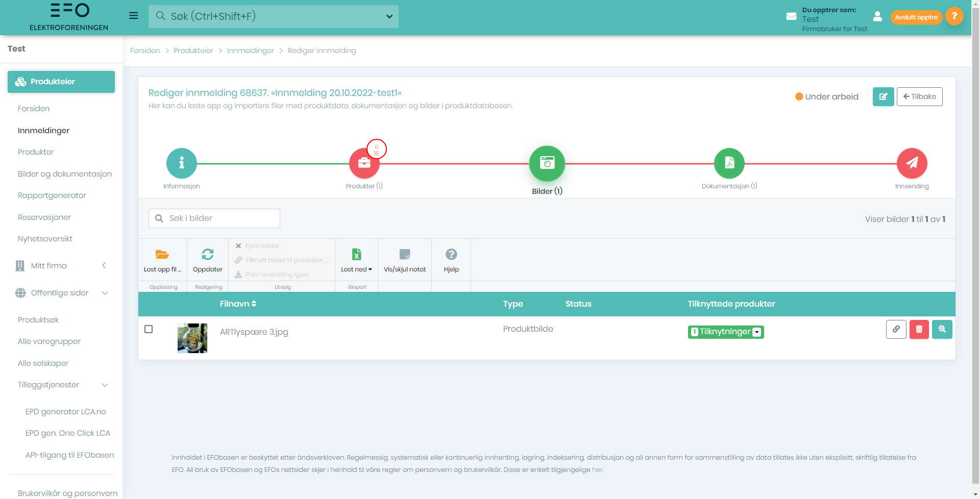Open image preview with magnifier icon
The width and height of the screenshot is (980, 499).
click(942, 330)
